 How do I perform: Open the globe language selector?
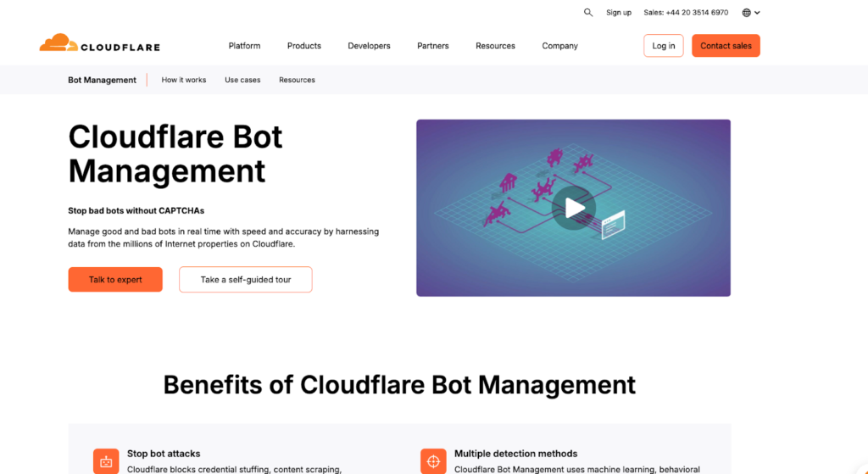pyautogui.click(x=750, y=13)
